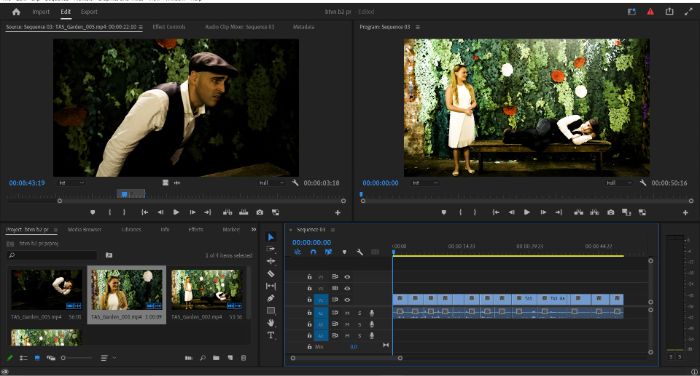Adjust Project panel thumbnail zoom slider
The height and width of the screenshot is (376, 700).
coord(77,358)
